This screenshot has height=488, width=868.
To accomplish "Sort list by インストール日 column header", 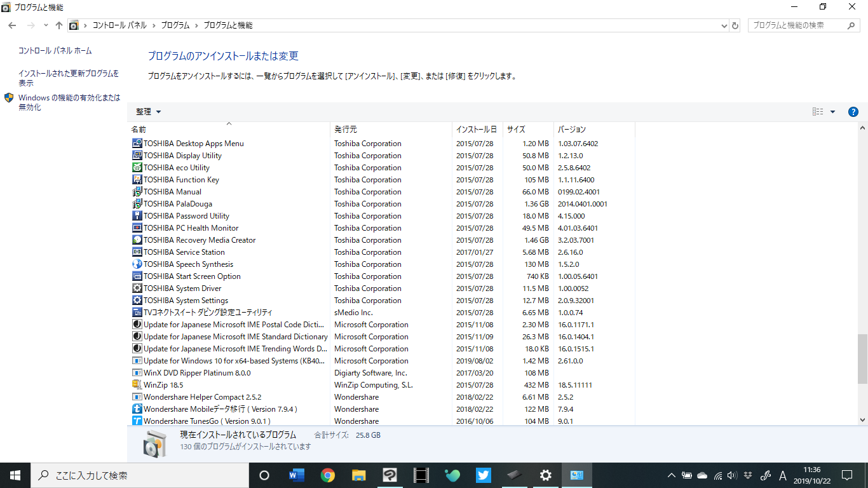I will (476, 130).
